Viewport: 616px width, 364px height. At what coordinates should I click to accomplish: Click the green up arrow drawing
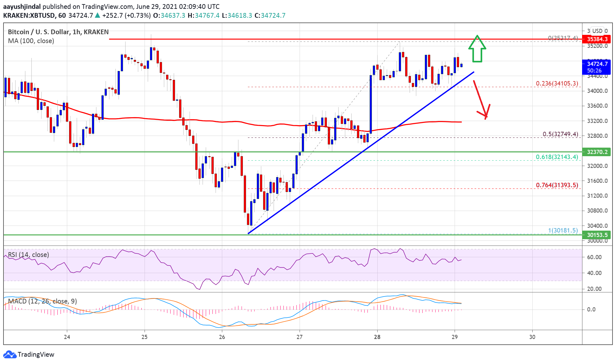point(477,48)
